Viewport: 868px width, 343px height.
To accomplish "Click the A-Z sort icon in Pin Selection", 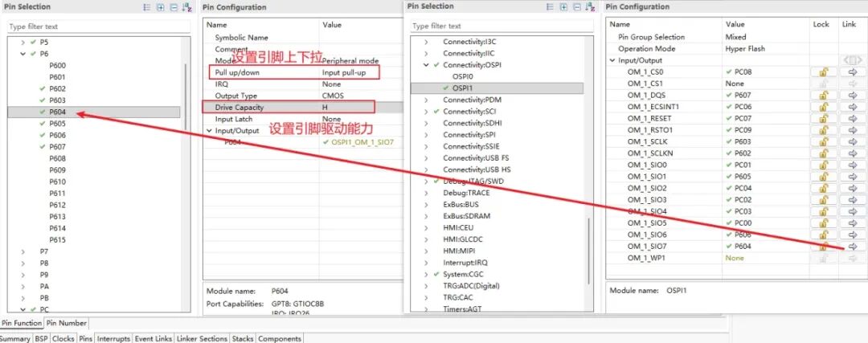I will [x=186, y=7].
